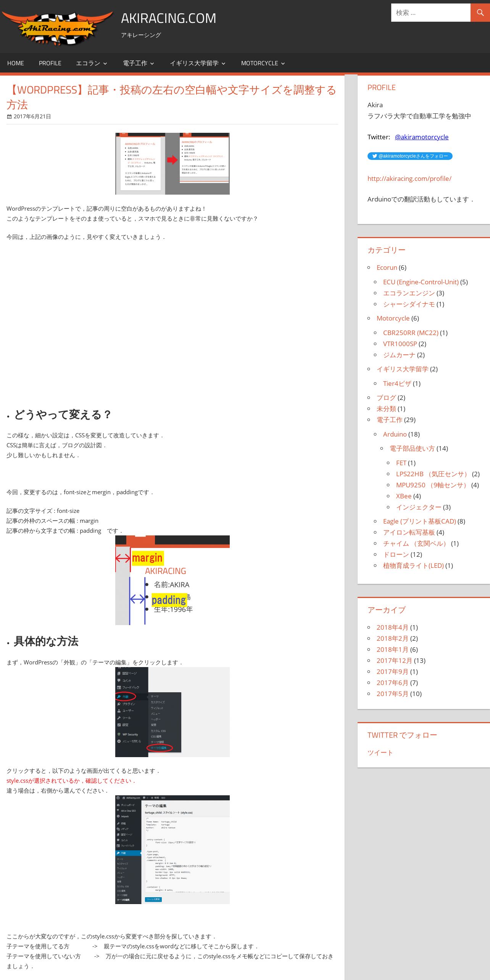Open the イギリス大学留学 sidebar category
Screen dimensions: 490x980
tap(403, 369)
